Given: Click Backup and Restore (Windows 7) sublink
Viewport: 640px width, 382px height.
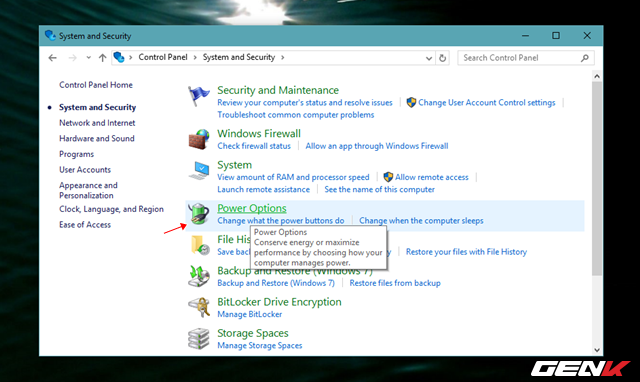Looking at the screenshot, I should [x=276, y=283].
